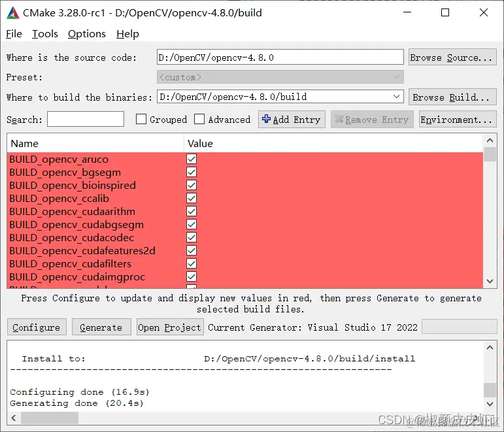Screen dimensions: 504x432
Task: Enable the Advanced checkbox
Action: pyautogui.click(x=199, y=119)
